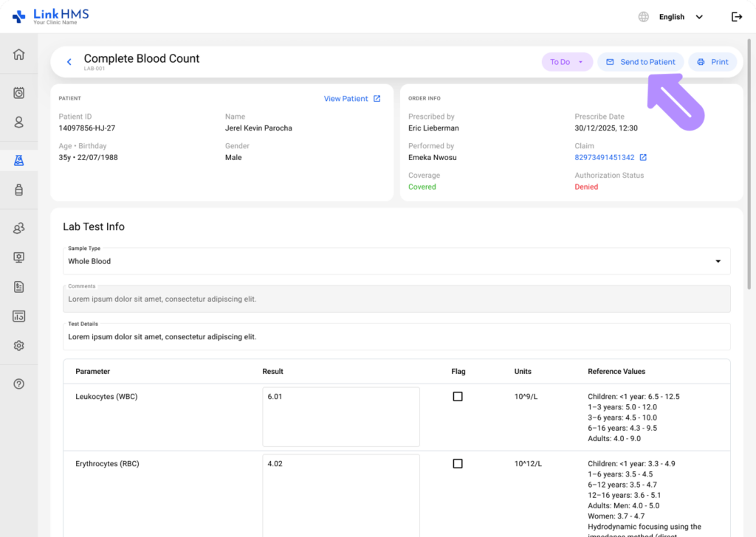Click the age and birthday 35y value
The width and height of the screenshot is (756, 537).
tap(89, 158)
